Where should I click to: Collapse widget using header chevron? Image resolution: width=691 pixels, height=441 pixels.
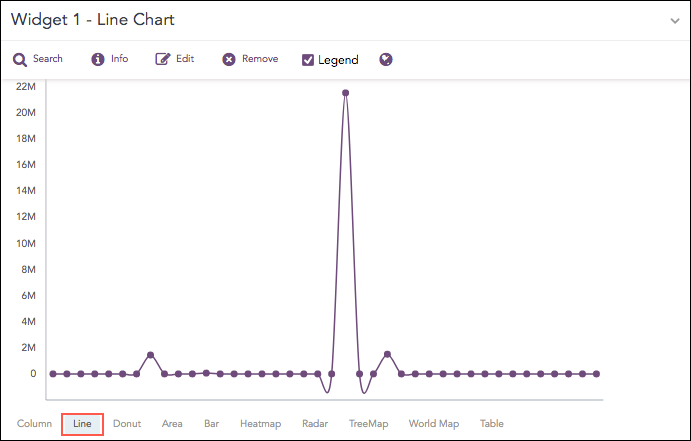click(675, 21)
